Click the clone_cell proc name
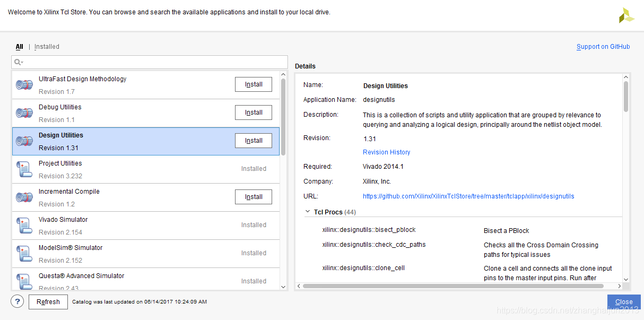This screenshot has width=644, height=320. 363,268
